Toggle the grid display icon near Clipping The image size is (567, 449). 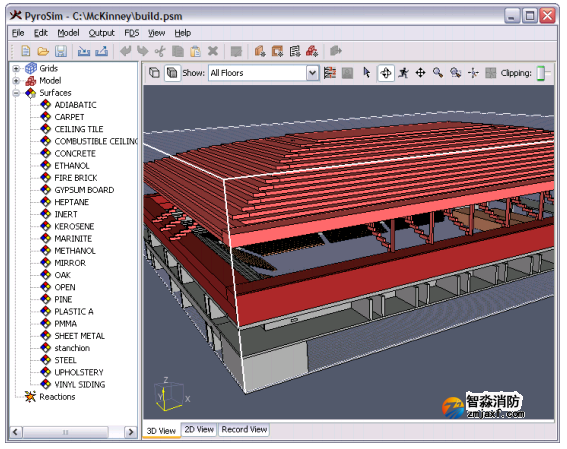491,73
